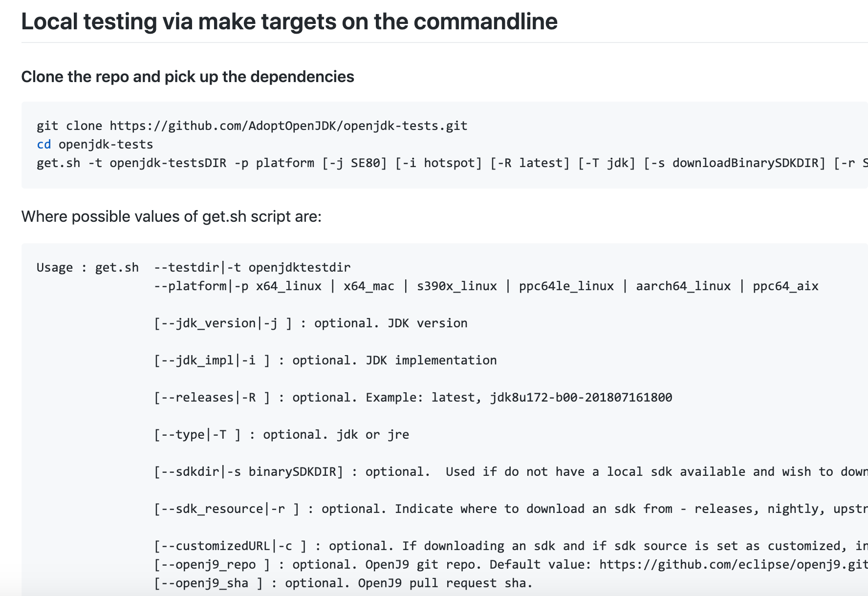Click the heading 'Local testing via make targets on the commandline'
This screenshot has width=868, height=596.
(x=289, y=21)
